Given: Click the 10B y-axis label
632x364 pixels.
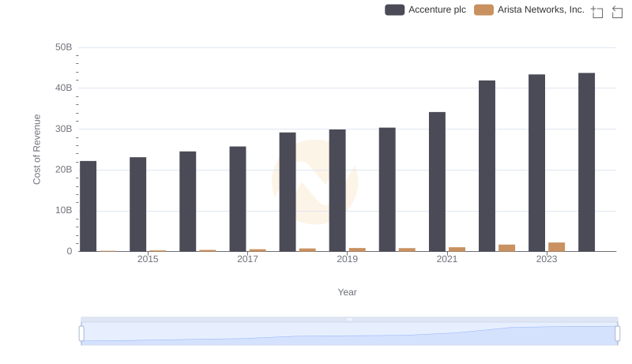Looking at the screenshot, I should pyautogui.click(x=64, y=210).
